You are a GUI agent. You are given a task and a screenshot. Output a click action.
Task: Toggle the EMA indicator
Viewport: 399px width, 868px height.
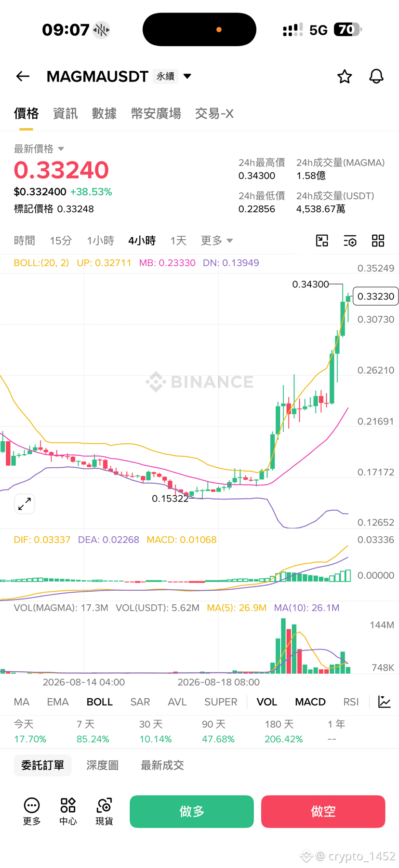[58, 702]
